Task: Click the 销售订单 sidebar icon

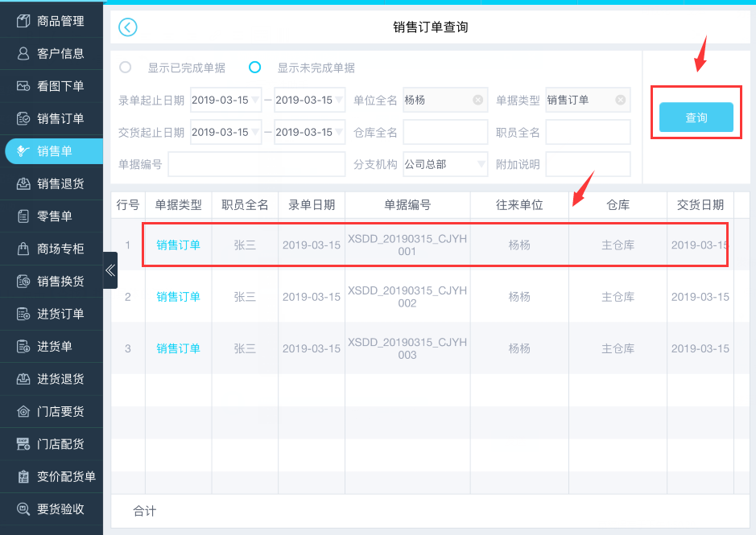Action: coord(23,118)
